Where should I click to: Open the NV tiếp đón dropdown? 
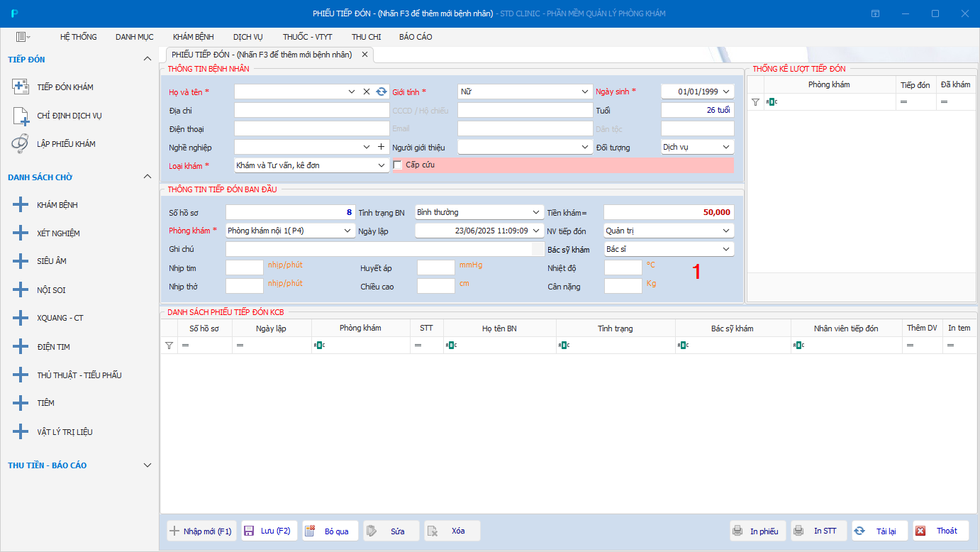[726, 231]
